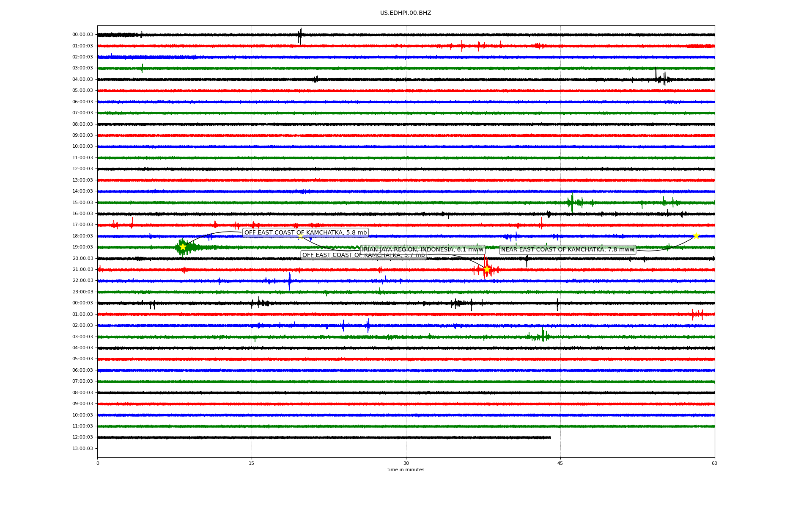The height and width of the screenshot is (508, 812).
Task: Click the Near East Coast Kamchatka 7.8 mww label
Action: (568, 249)
